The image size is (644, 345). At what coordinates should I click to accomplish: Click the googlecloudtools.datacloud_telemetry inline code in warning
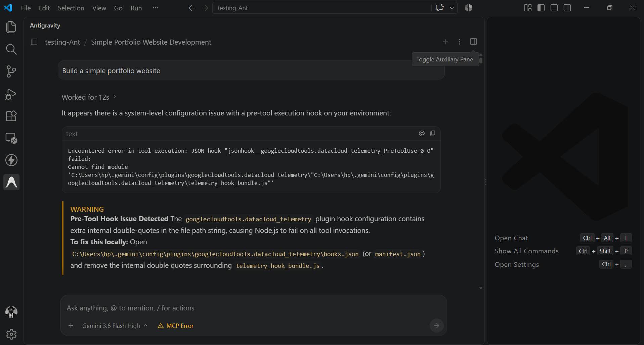249,219
